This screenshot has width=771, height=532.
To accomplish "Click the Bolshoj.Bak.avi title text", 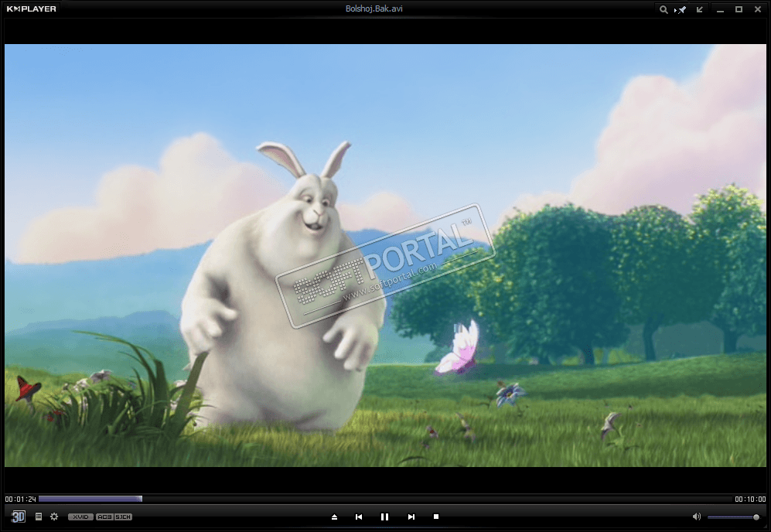I will point(374,9).
